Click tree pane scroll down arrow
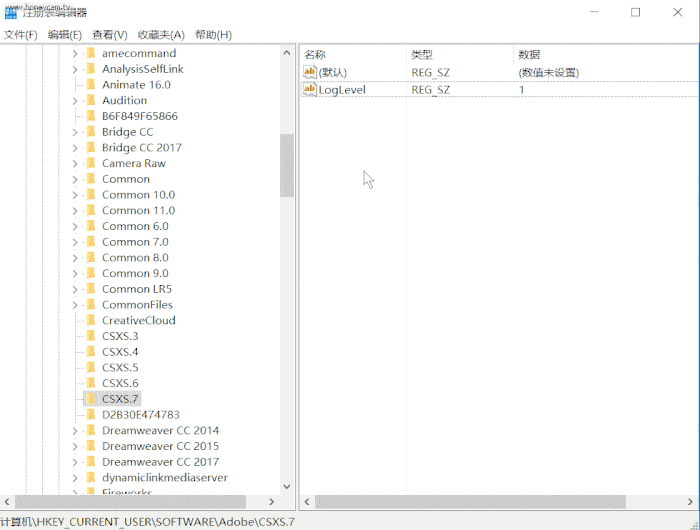This screenshot has width=700, height=530. point(287,487)
